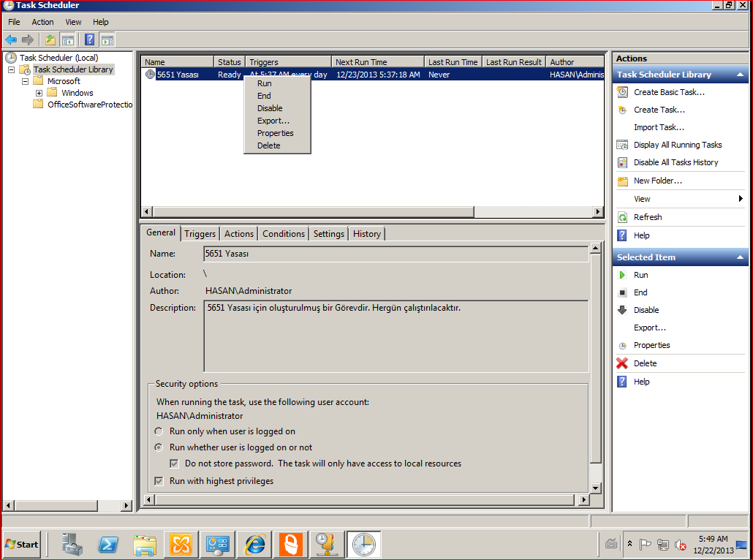Screen dimensions: 753x560
Task: Click Display All Running Tasks icon
Action: [x=622, y=145]
